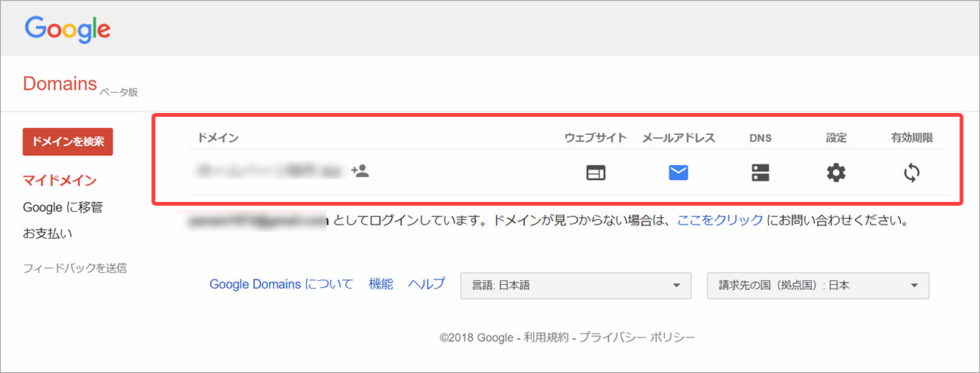Click the ドメインを検索 button
This screenshot has width=980, height=373.
click(x=68, y=142)
